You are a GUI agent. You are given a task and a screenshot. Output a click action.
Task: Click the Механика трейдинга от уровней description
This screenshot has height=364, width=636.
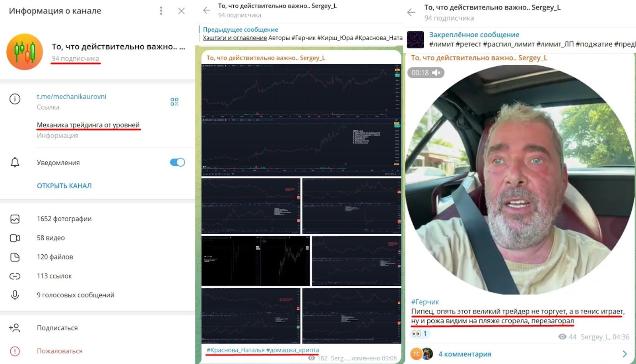click(x=88, y=125)
